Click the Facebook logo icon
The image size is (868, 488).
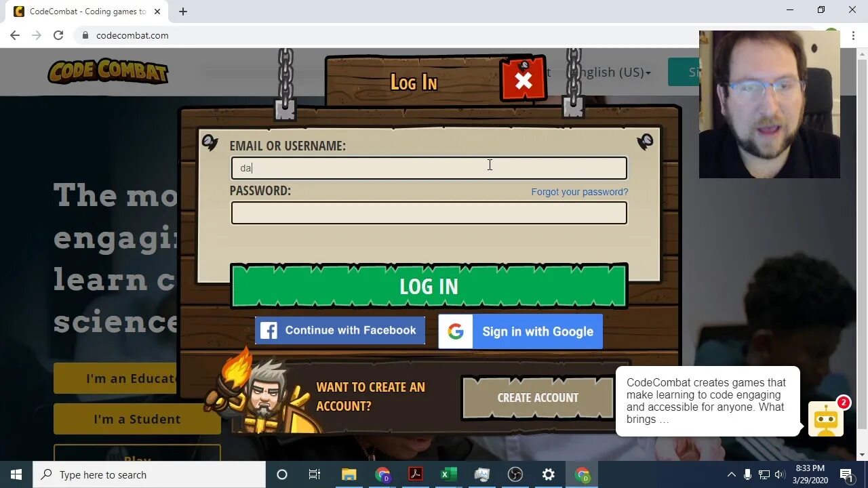point(269,331)
